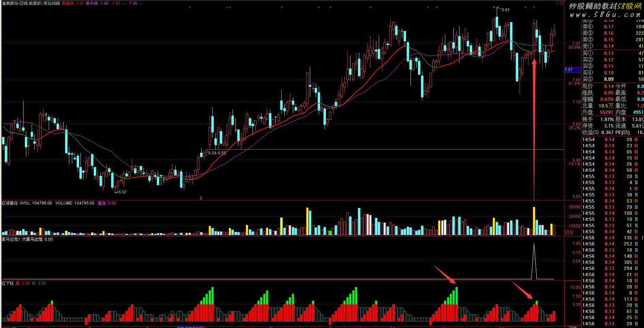Screen dimensions: 644x328
Task: Click the 今开 opening price label
Action: [x=621, y=86]
